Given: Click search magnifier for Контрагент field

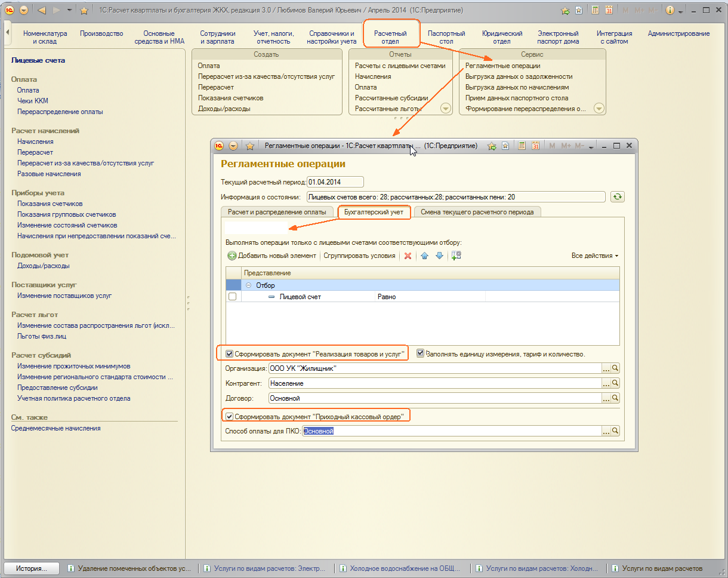Looking at the screenshot, I should coord(615,383).
